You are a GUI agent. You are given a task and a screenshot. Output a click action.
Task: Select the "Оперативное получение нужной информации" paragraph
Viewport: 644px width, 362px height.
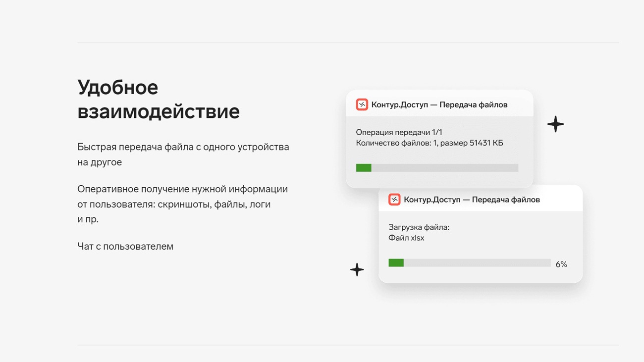click(x=182, y=204)
